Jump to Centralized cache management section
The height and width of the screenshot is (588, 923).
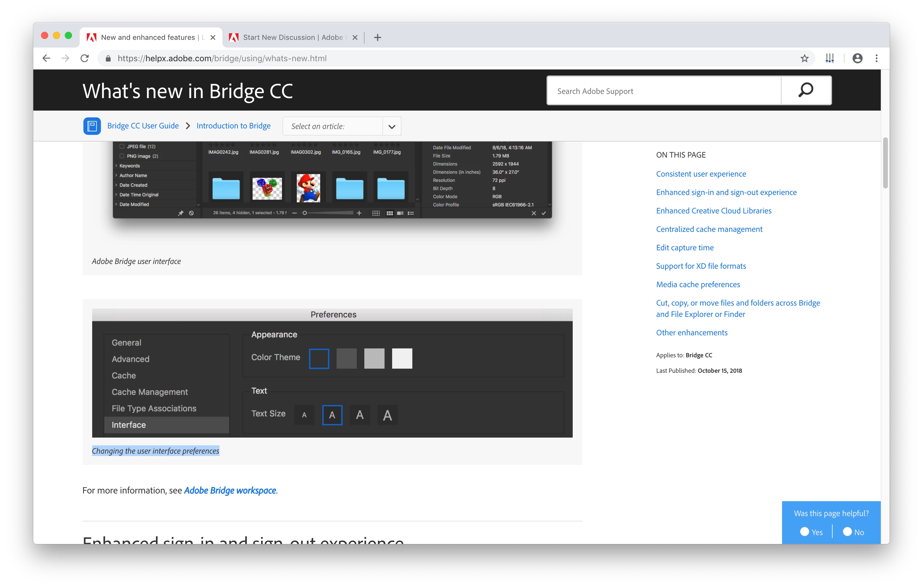point(709,229)
